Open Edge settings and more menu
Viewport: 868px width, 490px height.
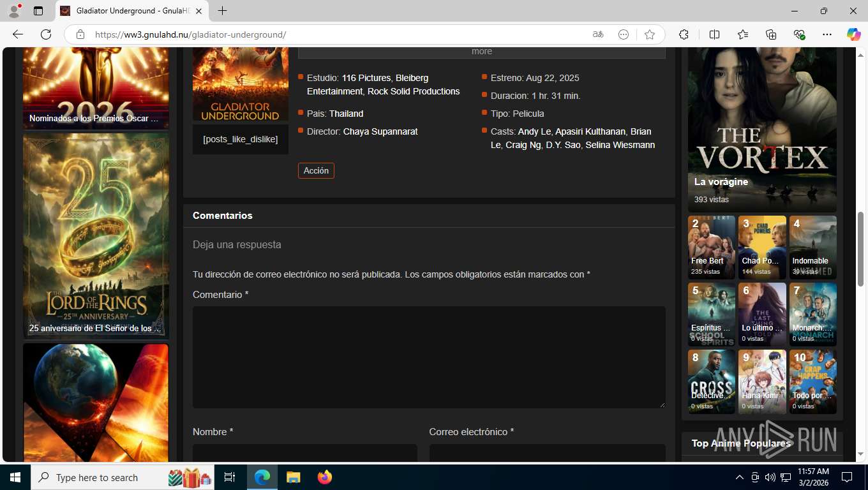point(827,34)
